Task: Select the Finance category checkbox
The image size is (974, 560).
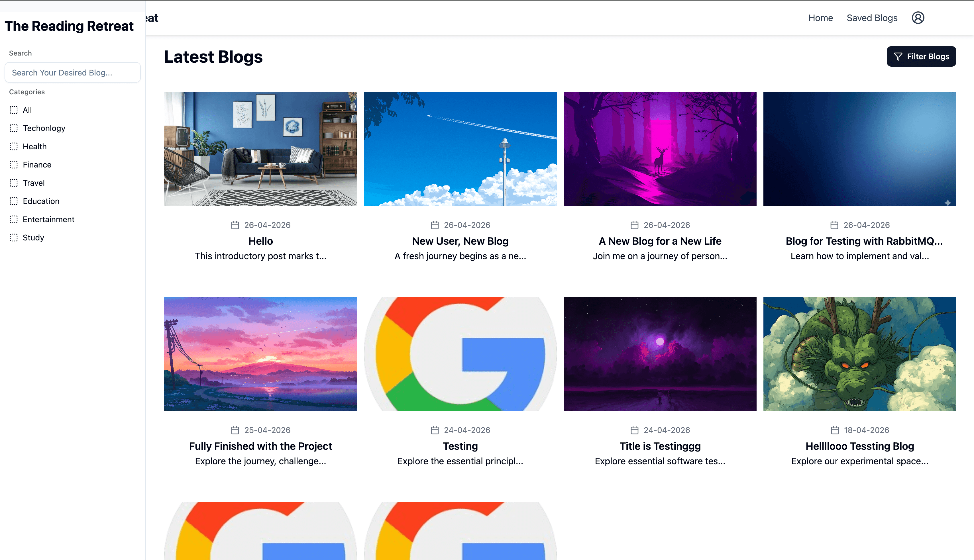Action: click(x=14, y=165)
